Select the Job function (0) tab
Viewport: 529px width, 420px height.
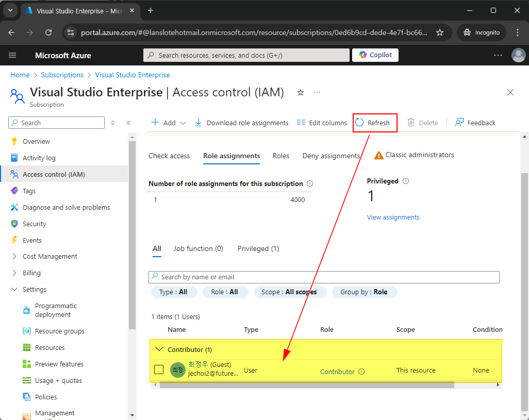point(198,249)
